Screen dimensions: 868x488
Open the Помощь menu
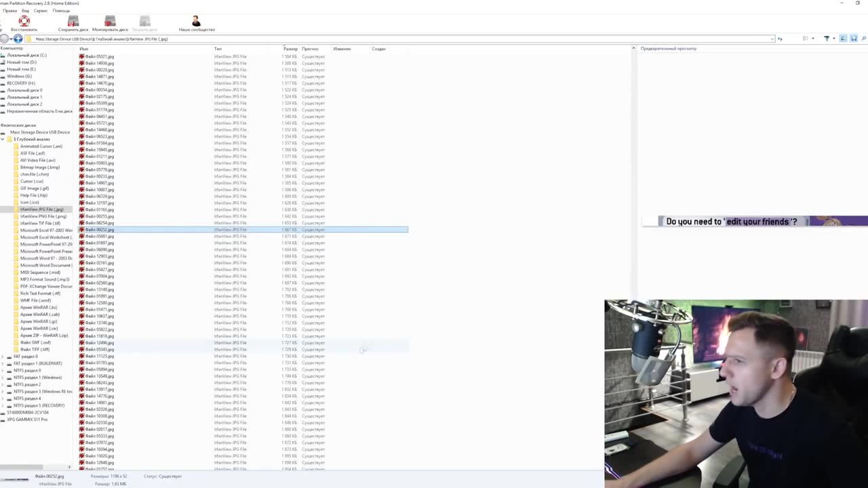pyautogui.click(x=61, y=11)
